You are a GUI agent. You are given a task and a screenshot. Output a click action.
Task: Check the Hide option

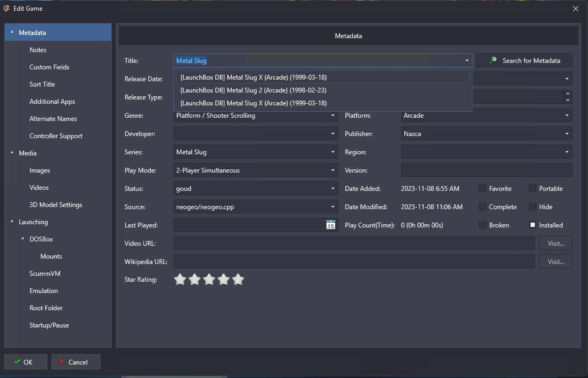click(x=533, y=207)
